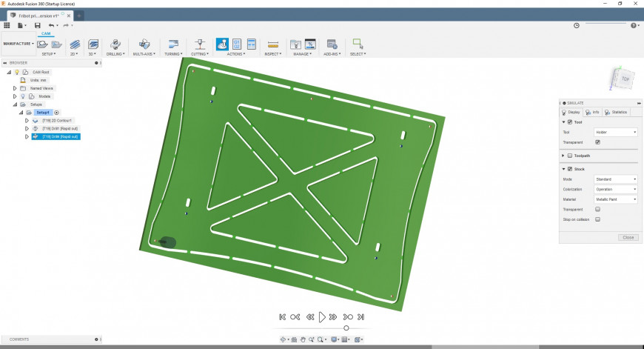The height and width of the screenshot is (349, 644).
Task: Select the Display tab
Action: [x=571, y=112]
